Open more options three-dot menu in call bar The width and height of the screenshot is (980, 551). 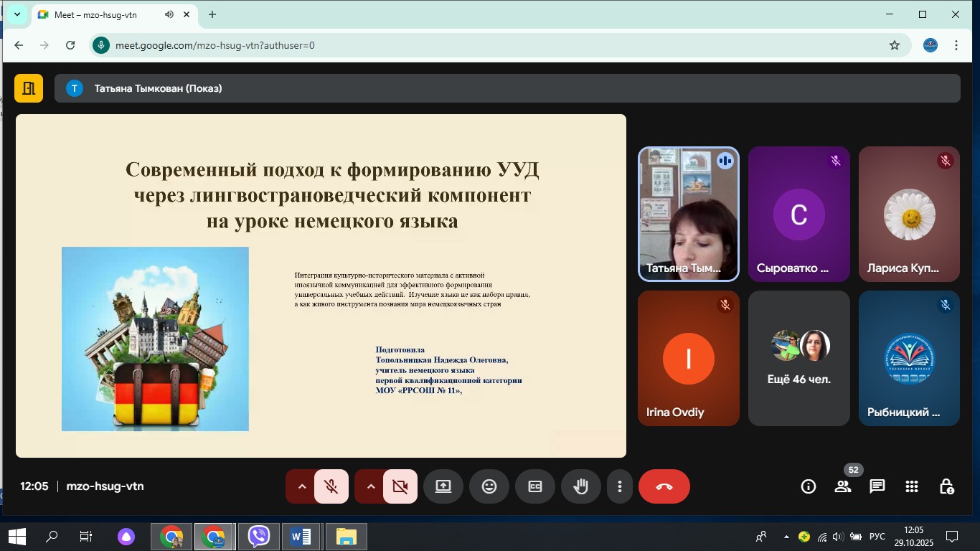click(620, 486)
